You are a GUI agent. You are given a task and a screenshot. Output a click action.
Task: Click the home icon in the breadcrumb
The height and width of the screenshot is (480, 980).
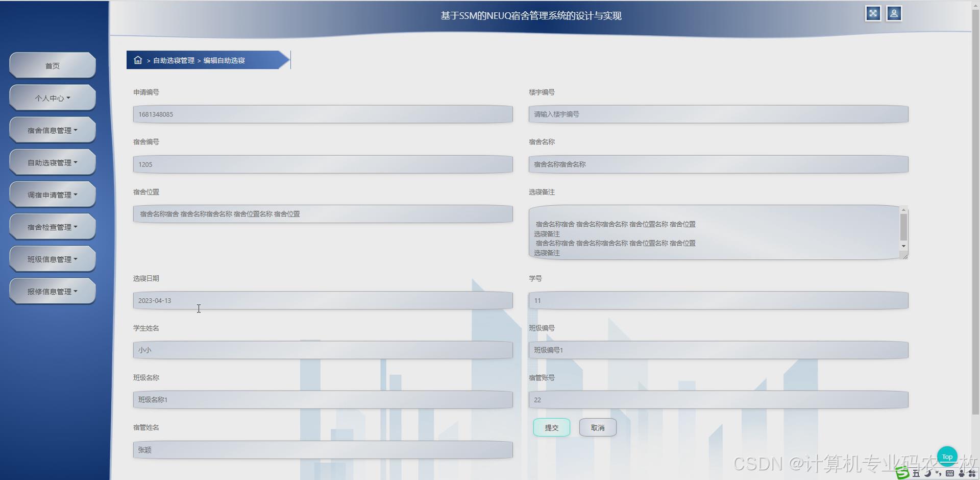(138, 60)
